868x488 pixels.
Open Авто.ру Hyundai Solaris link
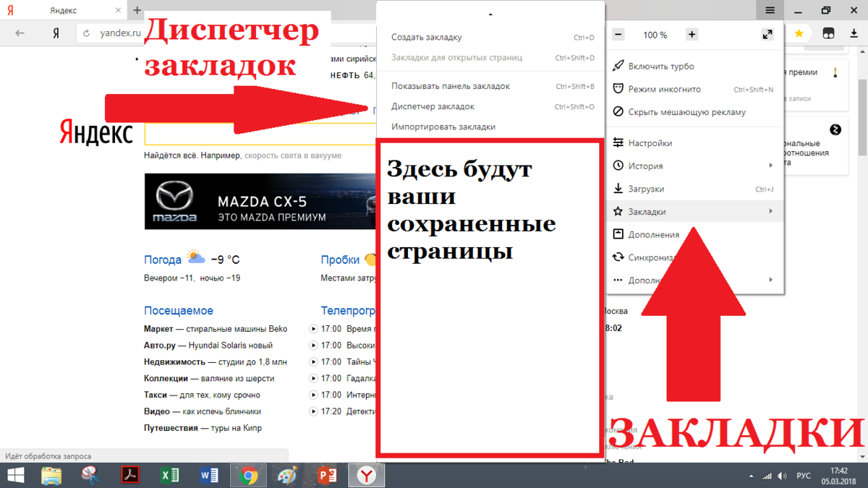pyautogui.click(x=208, y=346)
